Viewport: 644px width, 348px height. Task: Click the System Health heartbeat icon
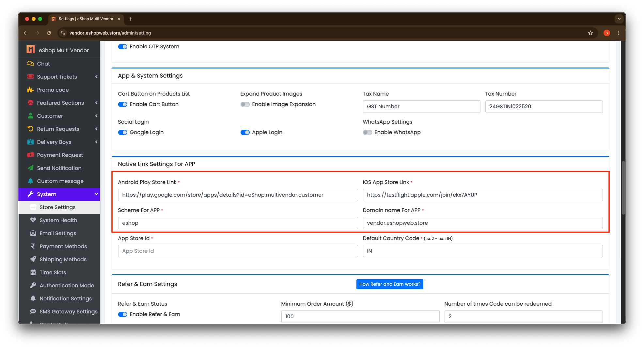[33, 220]
